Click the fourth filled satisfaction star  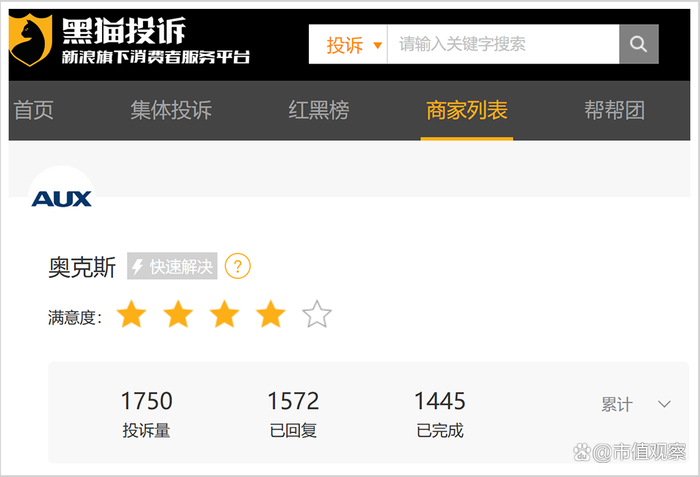click(x=271, y=314)
